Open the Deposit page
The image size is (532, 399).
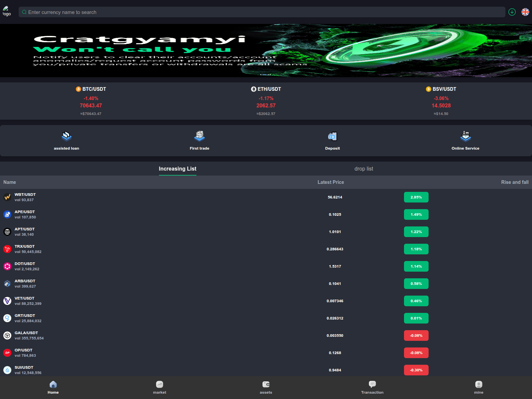(332, 141)
